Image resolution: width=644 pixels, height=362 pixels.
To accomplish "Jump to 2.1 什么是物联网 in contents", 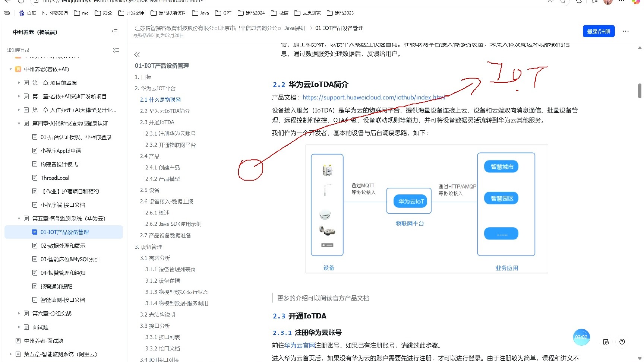I will click(160, 100).
